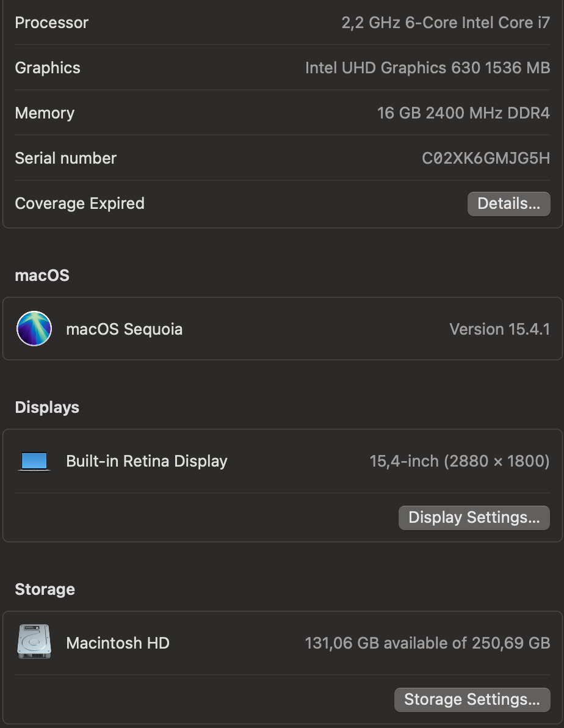Click the Memory row label
Viewport: 564px width, 728px height.
click(x=45, y=113)
